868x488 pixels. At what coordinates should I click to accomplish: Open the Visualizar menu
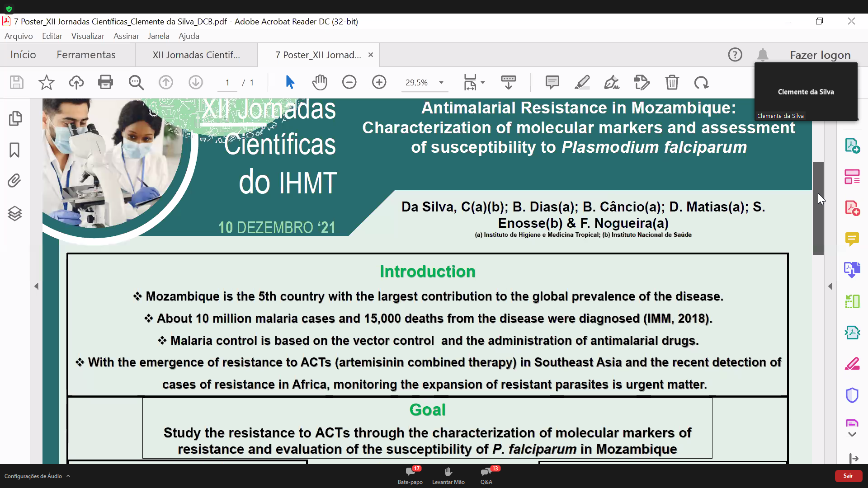point(88,36)
